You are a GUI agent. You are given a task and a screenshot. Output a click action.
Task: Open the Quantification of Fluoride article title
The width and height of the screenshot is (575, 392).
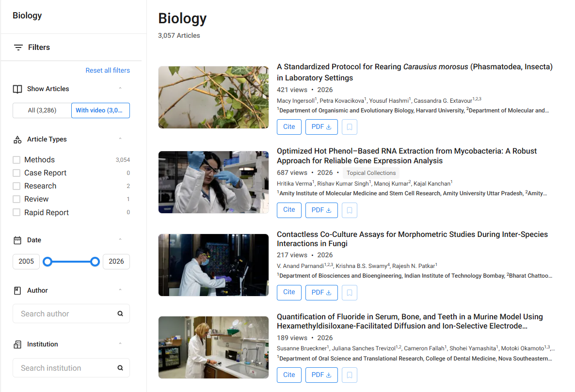[x=410, y=321]
